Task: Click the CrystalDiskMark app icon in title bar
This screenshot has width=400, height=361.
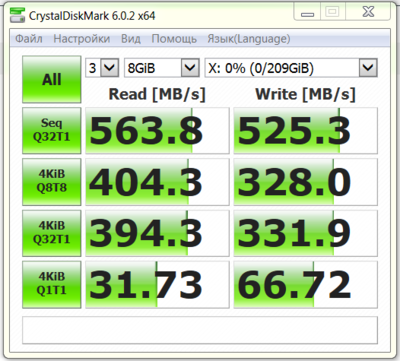Action: 17,15
